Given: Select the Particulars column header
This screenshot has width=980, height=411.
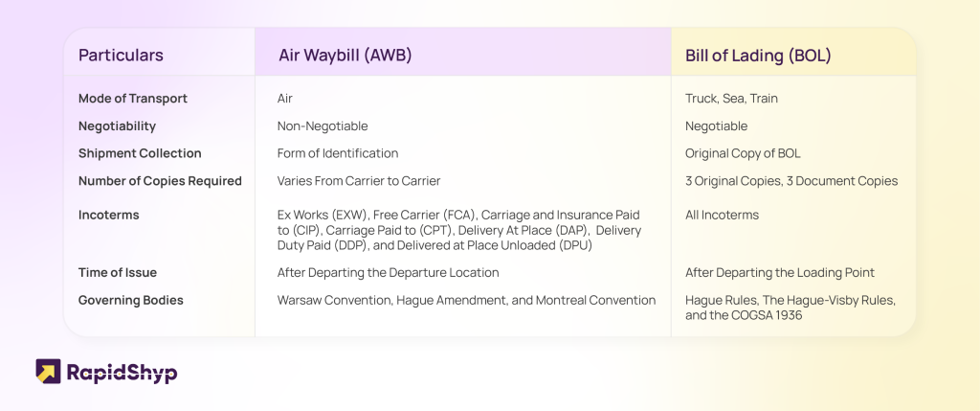Looking at the screenshot, I should pyautogui.click(x=121, y=55).
